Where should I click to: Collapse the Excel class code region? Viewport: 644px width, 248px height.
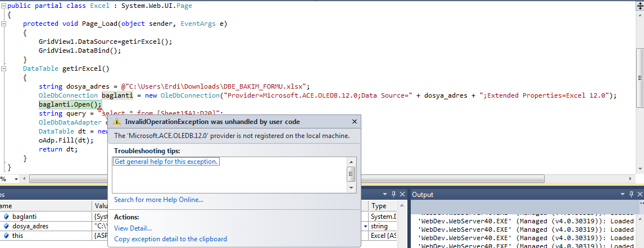(3, 4)
